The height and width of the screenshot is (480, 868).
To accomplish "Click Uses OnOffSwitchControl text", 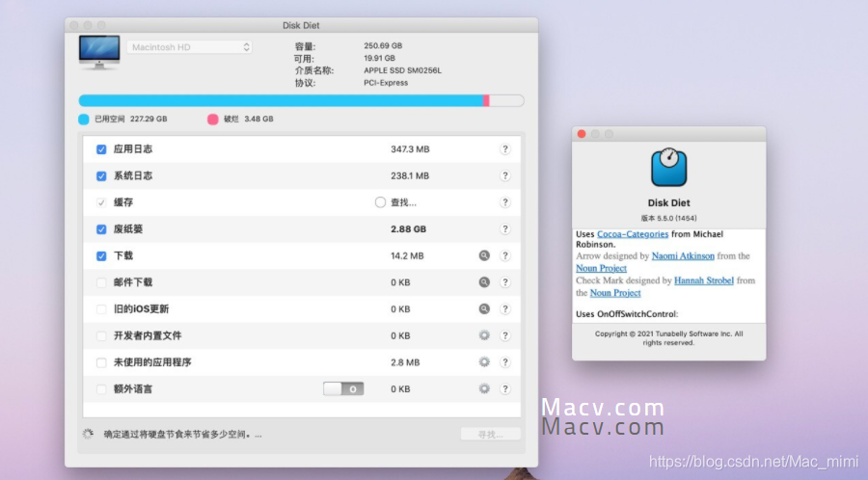I will pos(627,314).
